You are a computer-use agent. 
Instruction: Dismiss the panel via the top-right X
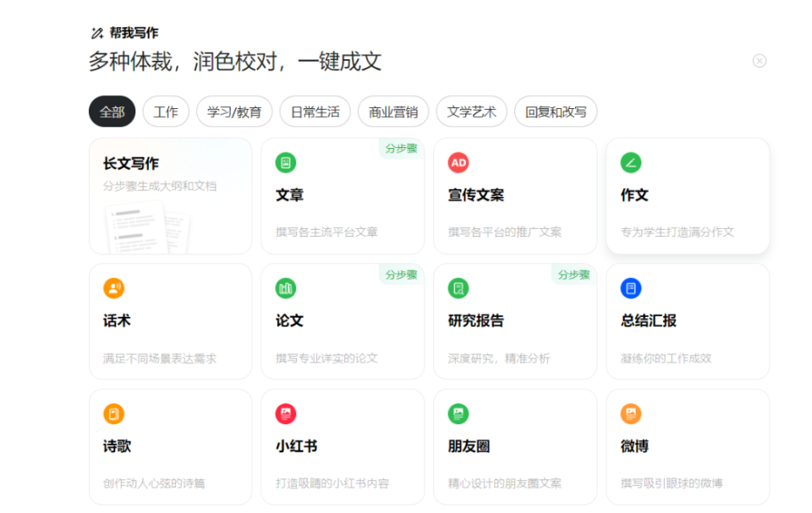(759, 60)
